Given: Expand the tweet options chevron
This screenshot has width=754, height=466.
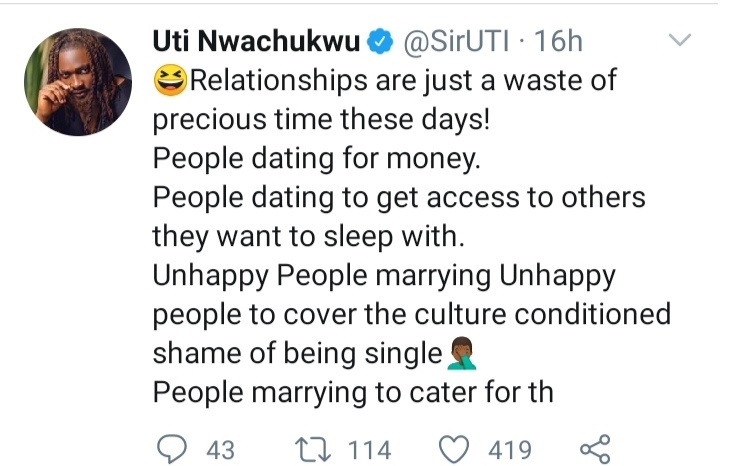Looking at the screenshot, I should click(x=680, y=39).
